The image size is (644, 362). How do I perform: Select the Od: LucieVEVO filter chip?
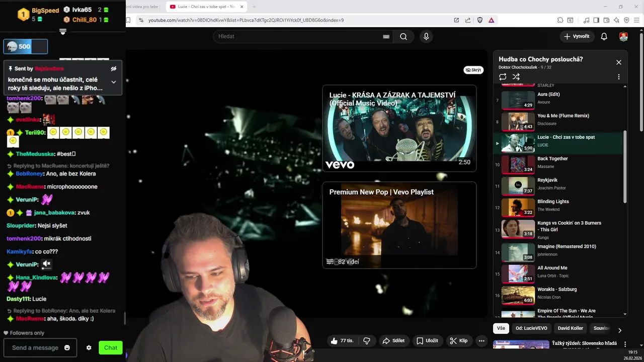coord(531,328)
